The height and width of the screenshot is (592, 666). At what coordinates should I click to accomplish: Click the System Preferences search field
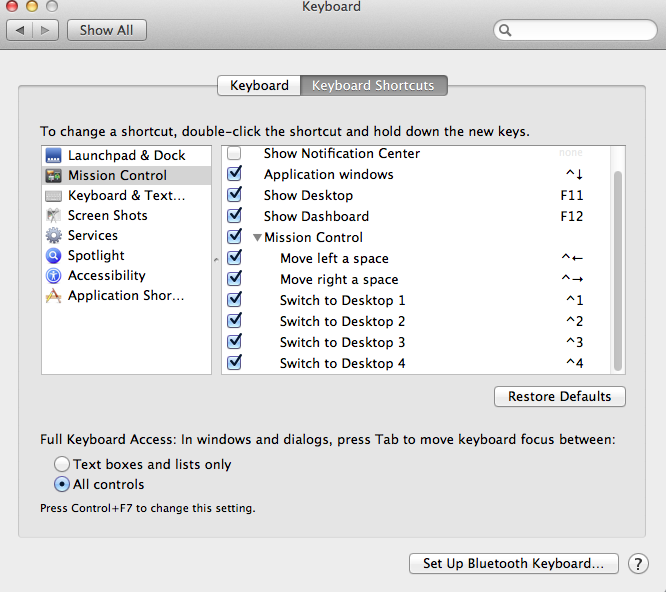[580, 30]
